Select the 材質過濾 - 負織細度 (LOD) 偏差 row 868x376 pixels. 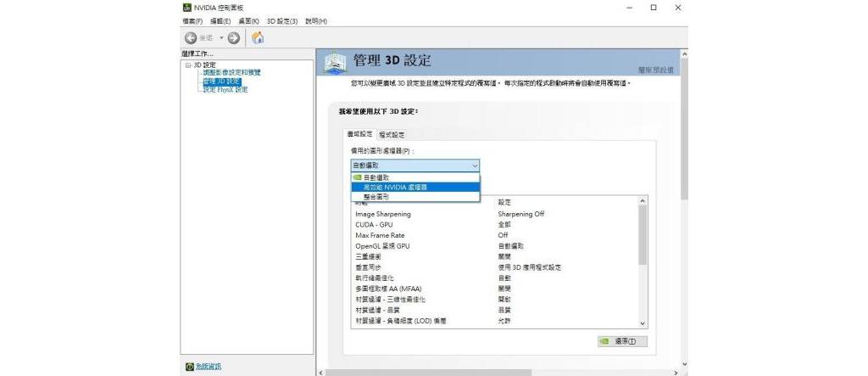[494, 321]
